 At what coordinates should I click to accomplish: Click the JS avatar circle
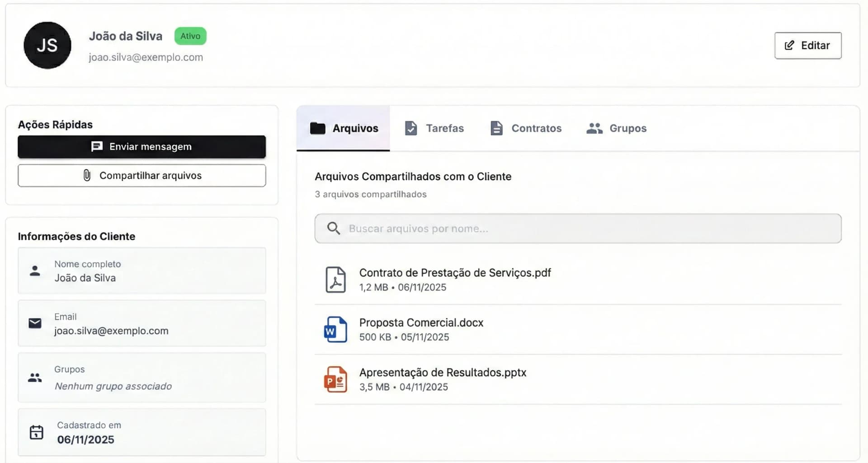click(47, 45)
